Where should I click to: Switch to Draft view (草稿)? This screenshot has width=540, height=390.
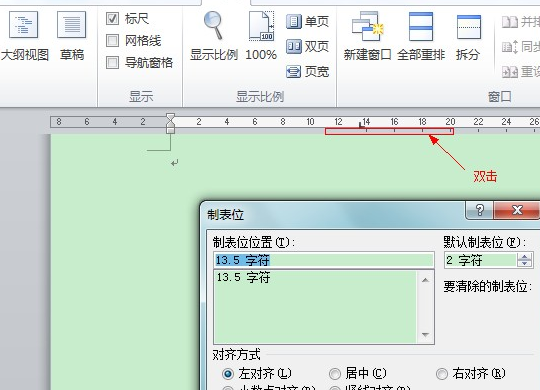click(72, 36)
